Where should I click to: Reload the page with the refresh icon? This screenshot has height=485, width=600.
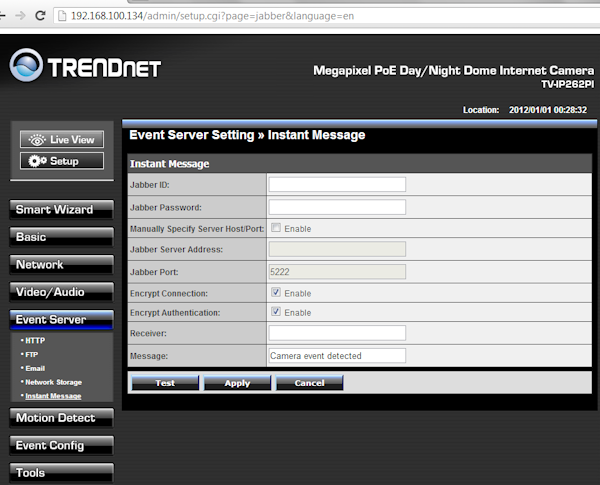tap(56, 17)
